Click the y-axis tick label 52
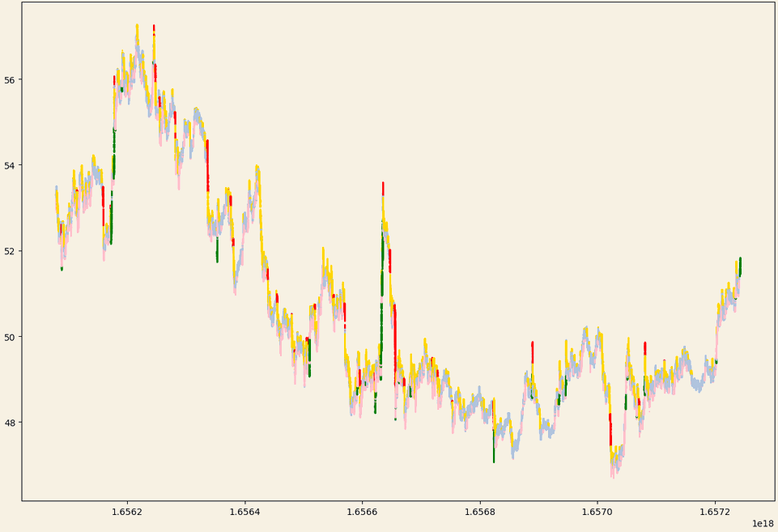778x532 pixels. point(10,251)
